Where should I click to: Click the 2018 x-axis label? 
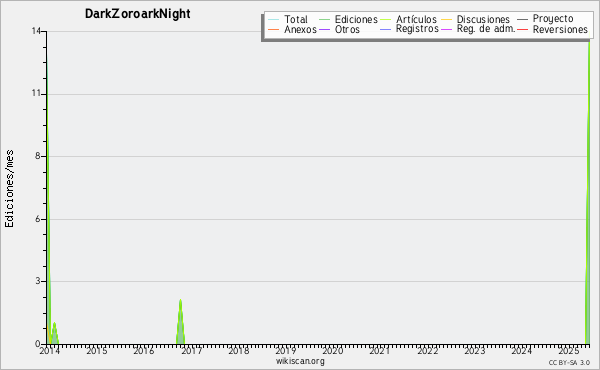tap(238, 350)
